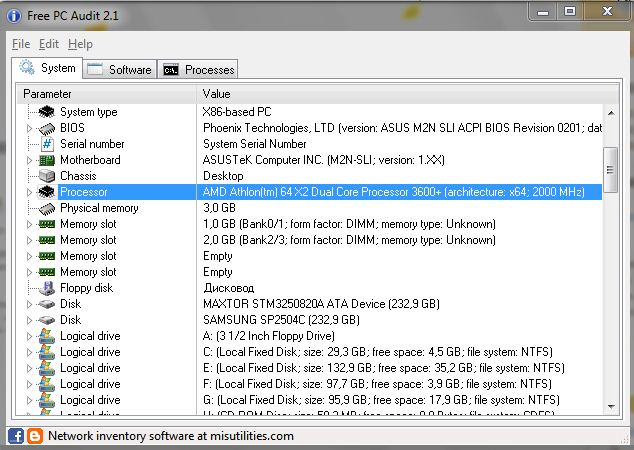The image size is (634, 450).
Task: Click the 1,0 GB Memory slot icon
Action: click(46, 224)
